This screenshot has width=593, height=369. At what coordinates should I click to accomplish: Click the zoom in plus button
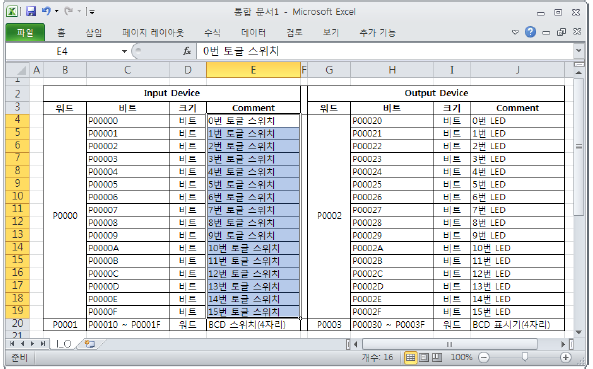coord(565,357)
